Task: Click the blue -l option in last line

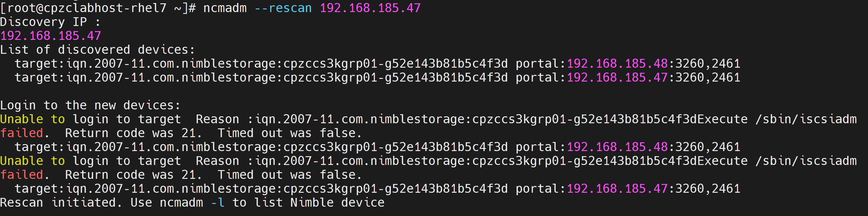Action: [218, 202]
